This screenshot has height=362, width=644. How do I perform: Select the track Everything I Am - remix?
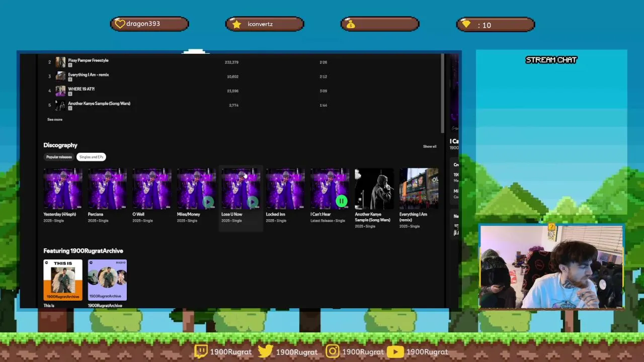89,75
